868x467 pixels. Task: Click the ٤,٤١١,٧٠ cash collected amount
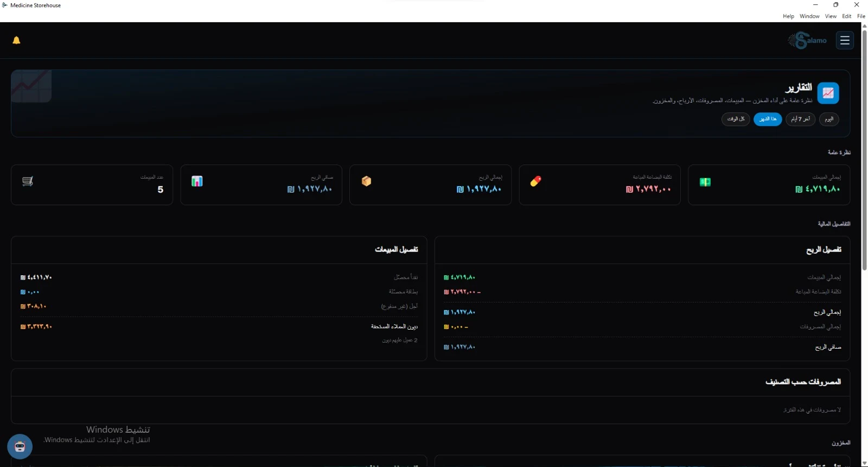point(36,277)
